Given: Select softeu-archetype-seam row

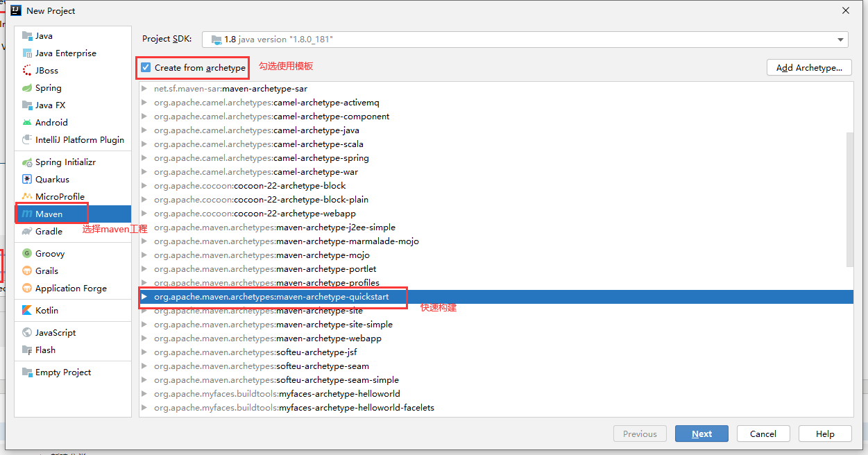Looking at the screenshot, I should pyautogui.click(x=496, y=366).
